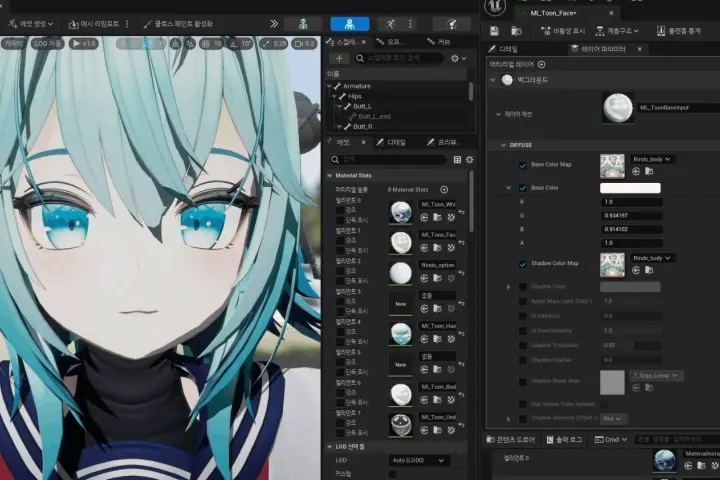This screenshot has height=480, width=720.
Task: Collapse the Armature tree node
Action: [329, 86]
